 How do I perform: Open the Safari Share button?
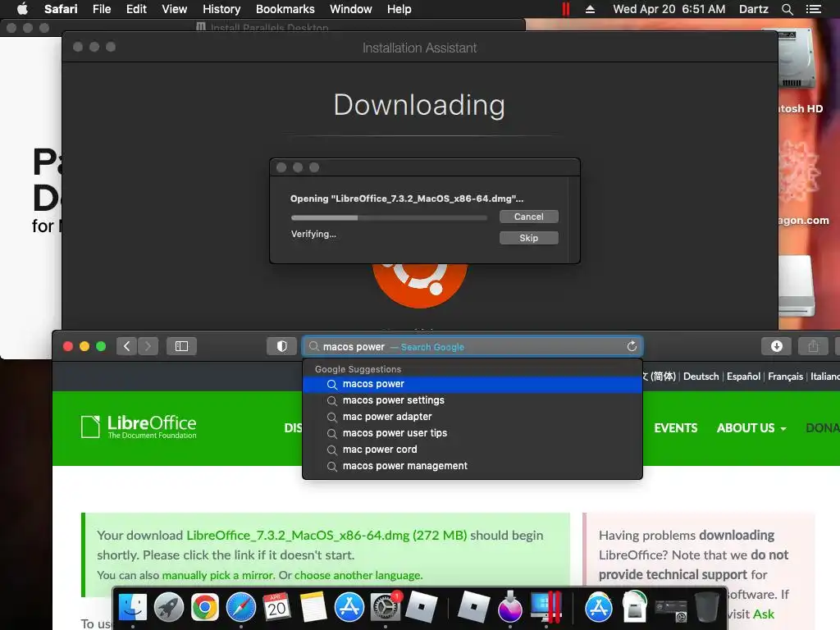(x=813, y=346)
